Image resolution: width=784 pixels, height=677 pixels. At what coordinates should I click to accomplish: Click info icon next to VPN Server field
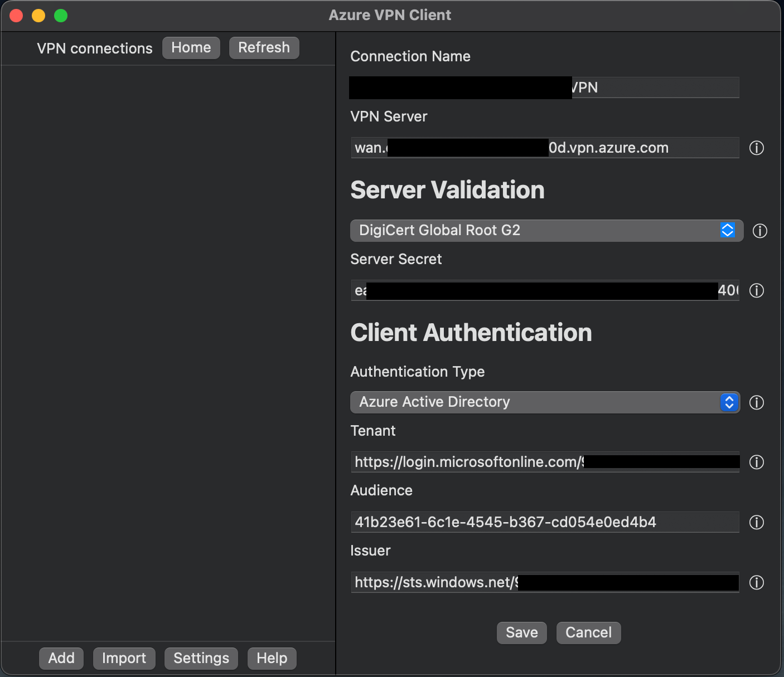(x=756, y=148)
